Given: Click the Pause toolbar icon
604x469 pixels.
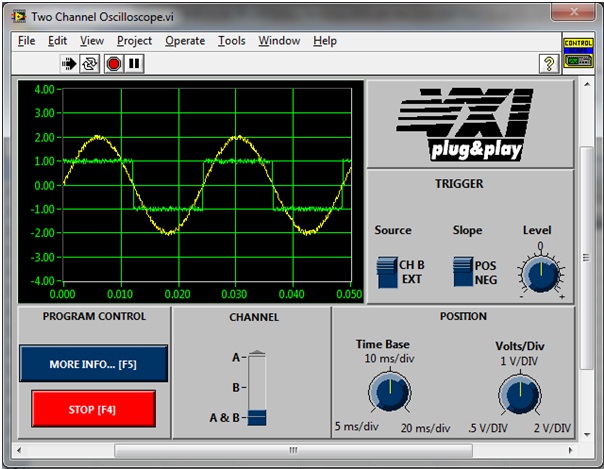Looking at the screenshot, I should [x=134, y=63].
